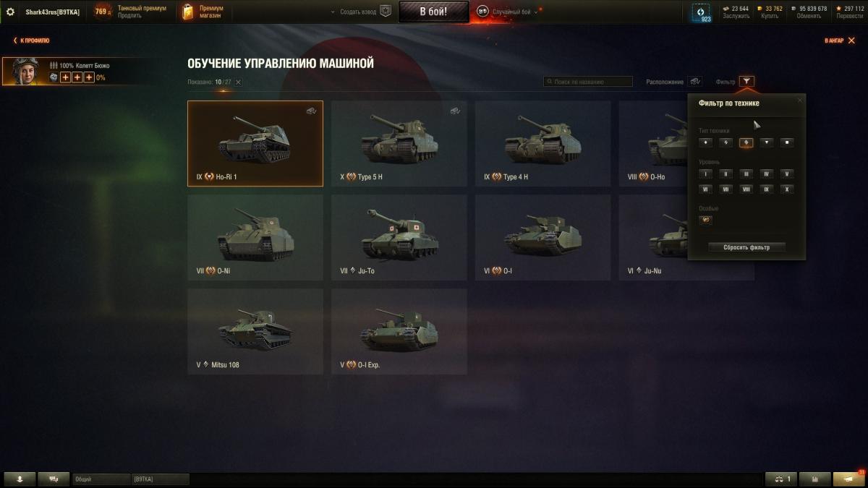Click the platoon creation shield icon

(386, 12)
